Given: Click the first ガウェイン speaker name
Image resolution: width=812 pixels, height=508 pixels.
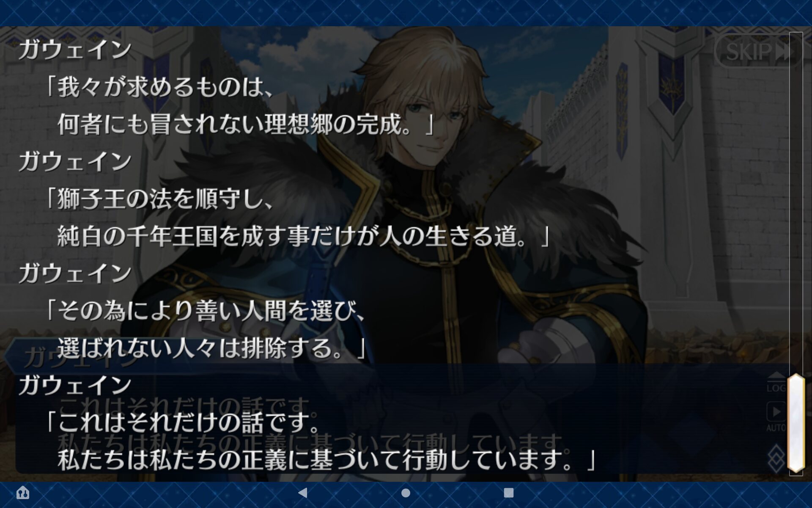Looking at the screenshot, I should tap(74, 50).
